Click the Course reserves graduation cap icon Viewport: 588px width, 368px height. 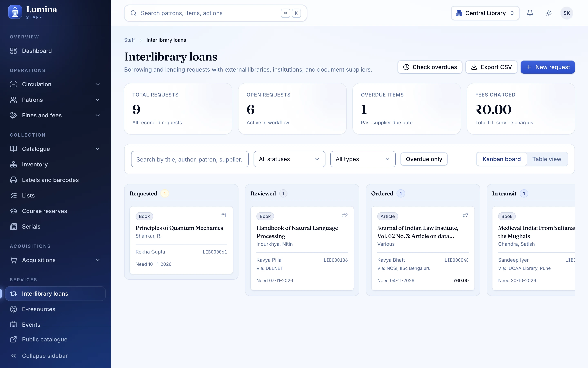13,211
